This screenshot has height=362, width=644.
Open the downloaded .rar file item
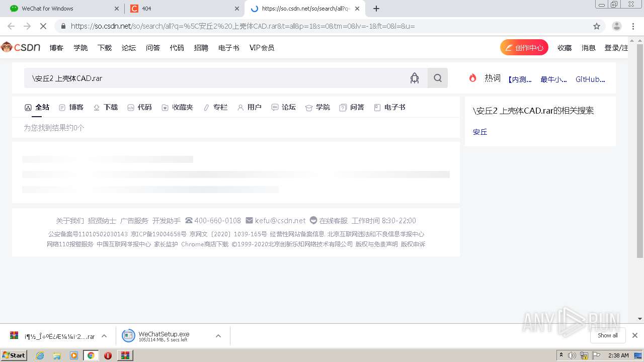(x=52, y=336)
